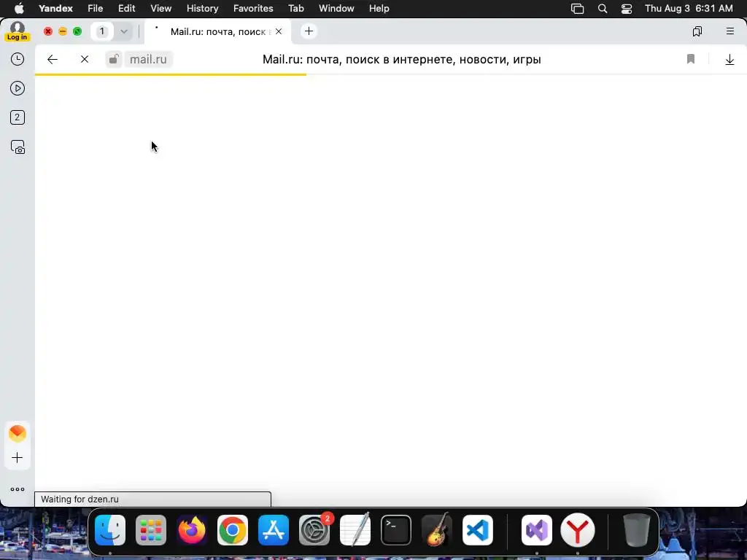Open the tab group number 1 button
The image size is (747, 560).
101,31
